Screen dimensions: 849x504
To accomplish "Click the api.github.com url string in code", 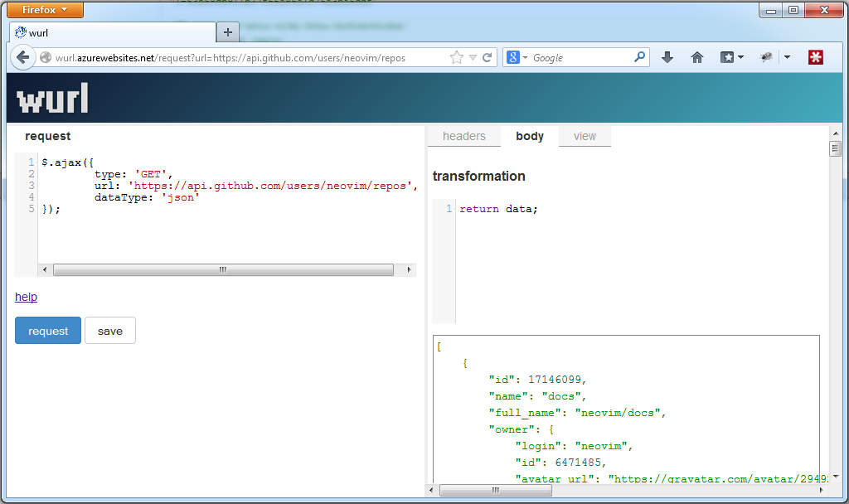I will pyautogui.click(x=270, y=186).
